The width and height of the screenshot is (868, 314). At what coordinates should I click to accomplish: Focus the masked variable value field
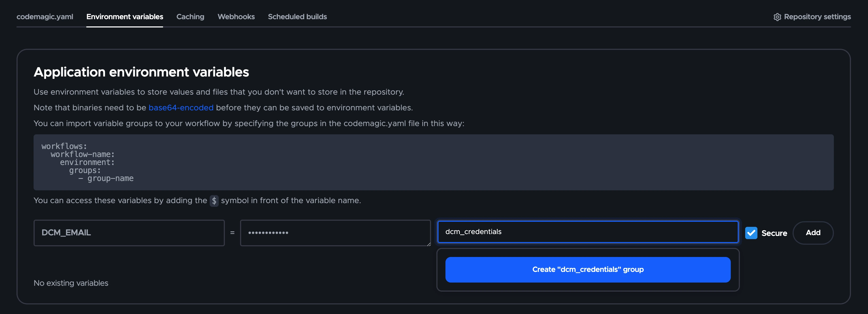click(x=335, y=233)
